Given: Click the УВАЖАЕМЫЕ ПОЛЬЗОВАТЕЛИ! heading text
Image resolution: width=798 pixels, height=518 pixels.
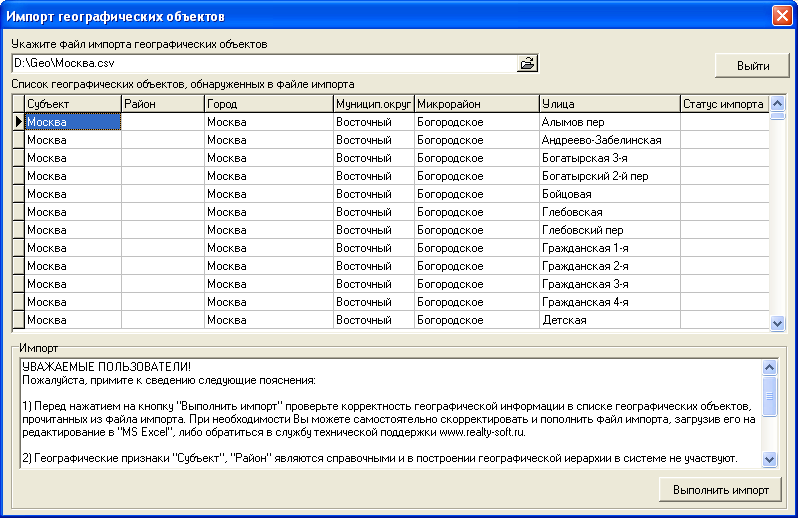Looking at the screenshot, I should (106, 367).
